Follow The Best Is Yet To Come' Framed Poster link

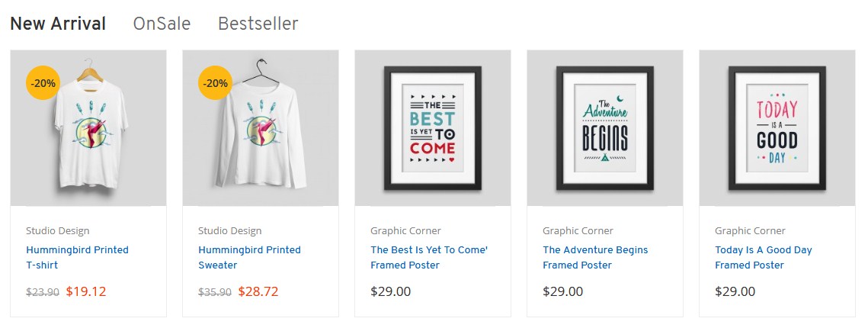pyautogui.click(x=429, y=258)
